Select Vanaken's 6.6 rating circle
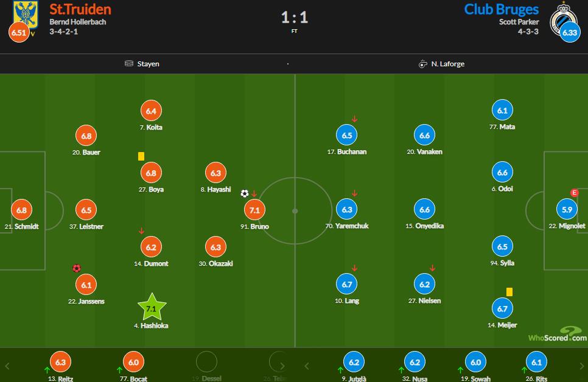 click(425, 135)
